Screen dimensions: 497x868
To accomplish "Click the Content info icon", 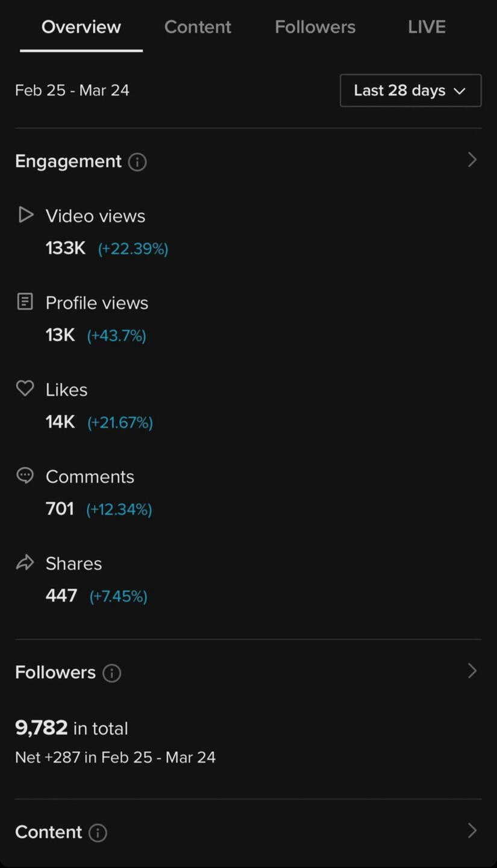I will point(98,832).
